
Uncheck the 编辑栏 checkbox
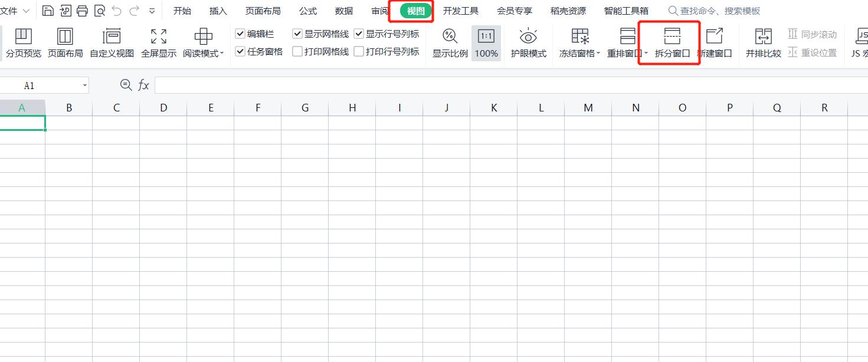(x=240, y=34)
